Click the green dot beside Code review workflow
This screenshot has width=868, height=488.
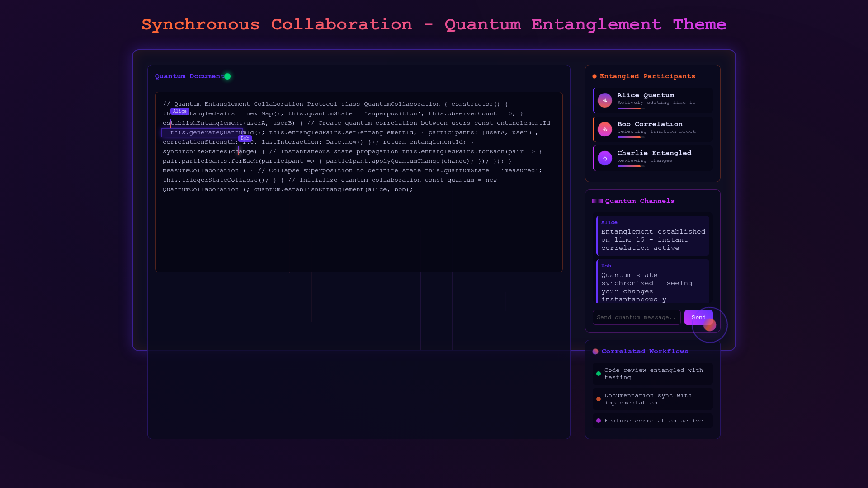(599, 374)
